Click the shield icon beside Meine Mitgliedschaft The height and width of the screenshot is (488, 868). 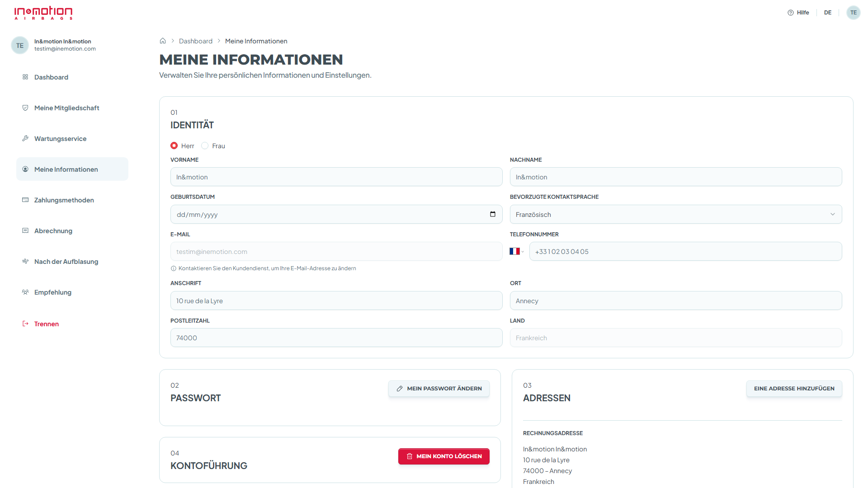[x=25, y=108]
